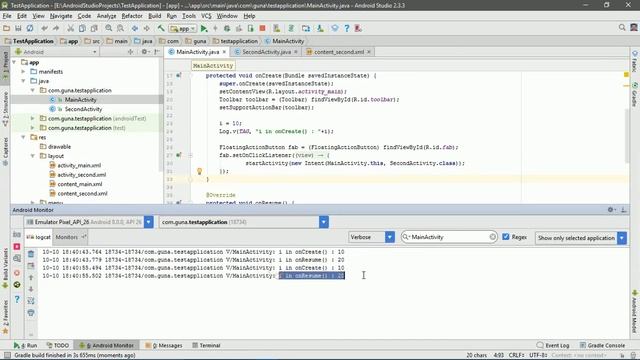Click the Replace toolbar icon
The height and width of the screenshot is (360, 640).
[120, 28]
